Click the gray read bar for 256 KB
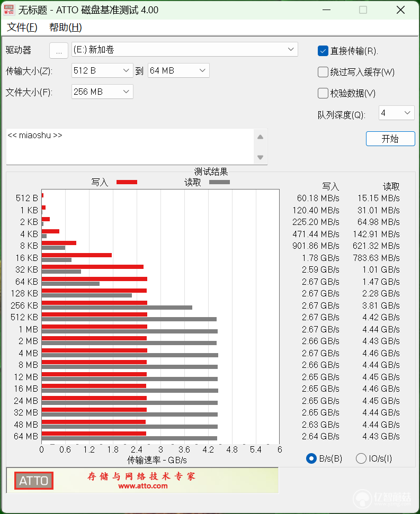This screenshot has height=514, width=420. coord(117,308)
